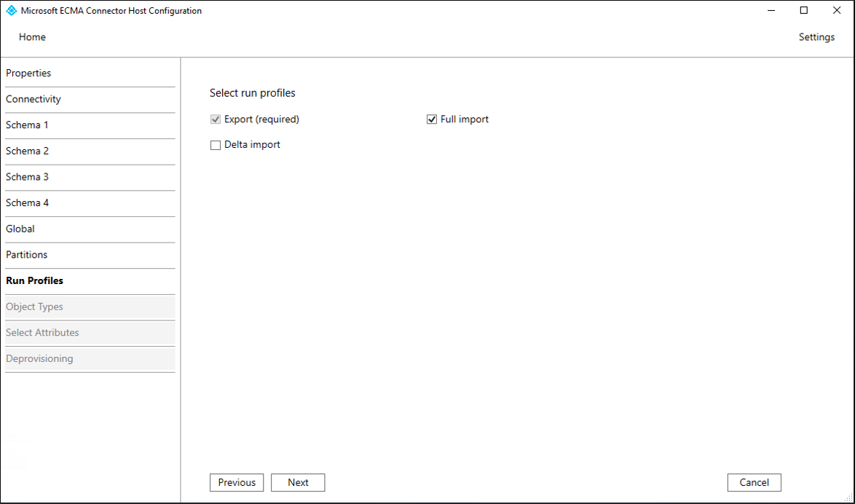Navigate to the Schema 3 page
Image resolution: width=855 pixels, height=504 pixels.
coord(27,176)
